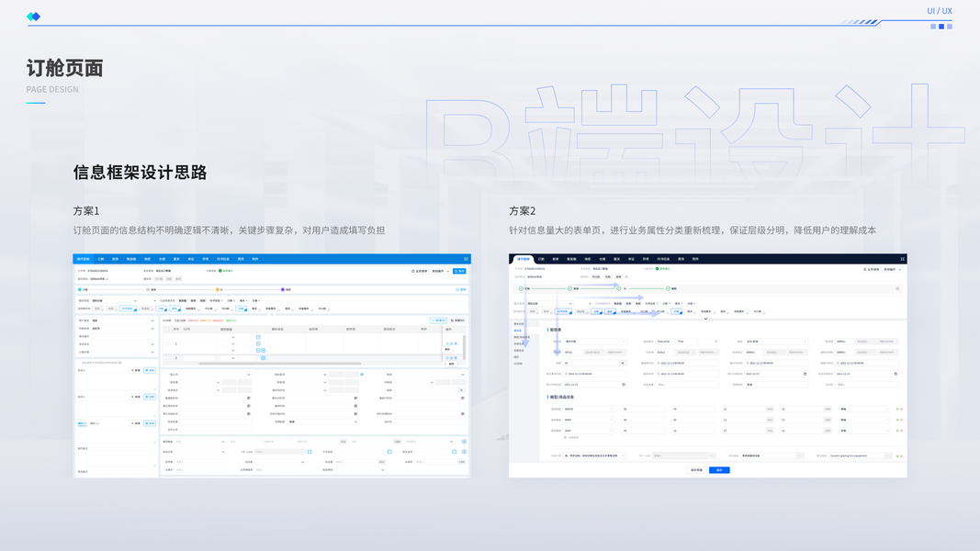
Task: Click the blue diamond logo at top left
Action: pyautogui.click(x=34, y=17)
